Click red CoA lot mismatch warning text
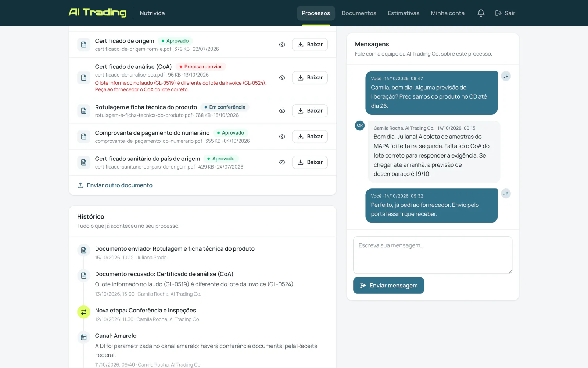 point(181,86)
